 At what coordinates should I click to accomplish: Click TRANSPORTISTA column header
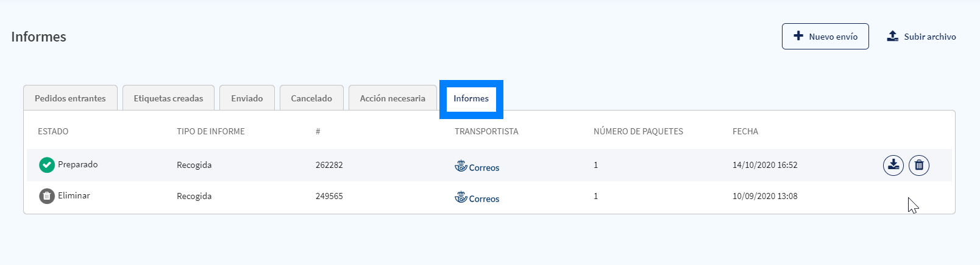tap(486, 131)
